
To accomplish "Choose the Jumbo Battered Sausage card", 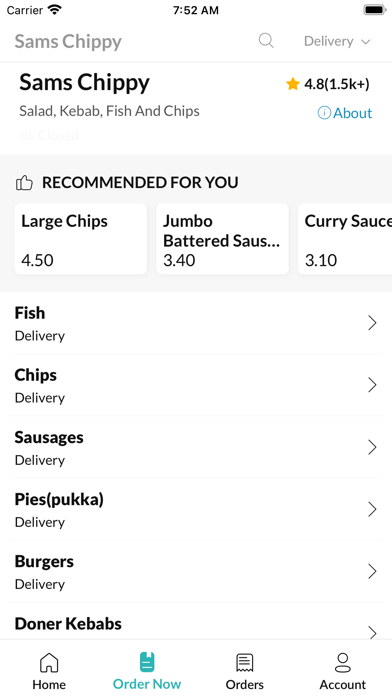I will (222, 239).
